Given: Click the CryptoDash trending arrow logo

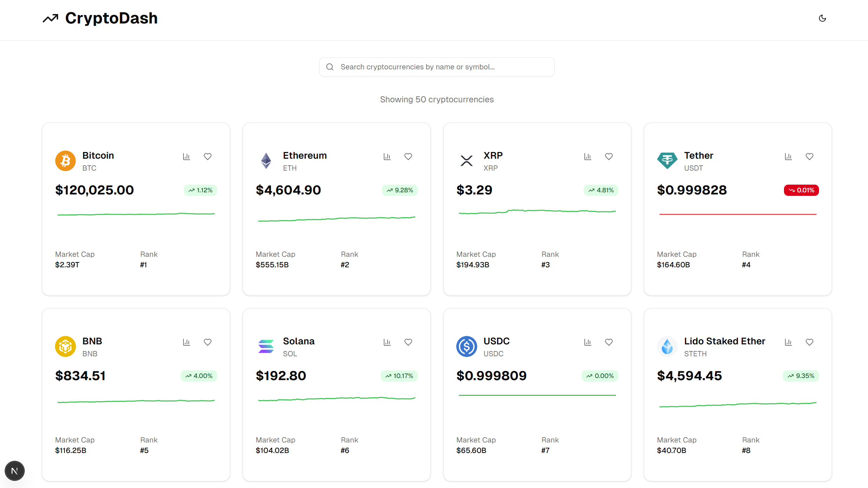Looking at the screenshot, I should pyautogui.click(x=50, y=18).
